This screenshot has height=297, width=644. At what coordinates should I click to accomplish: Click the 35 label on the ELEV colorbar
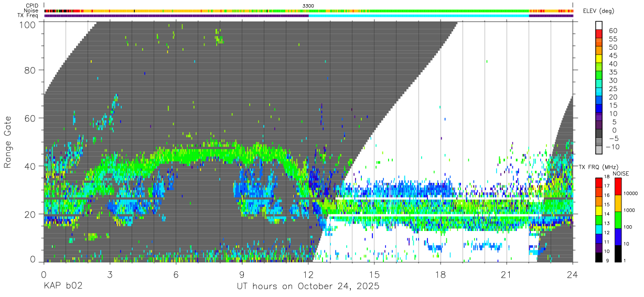pyautogui.click(x=613, y=72)
